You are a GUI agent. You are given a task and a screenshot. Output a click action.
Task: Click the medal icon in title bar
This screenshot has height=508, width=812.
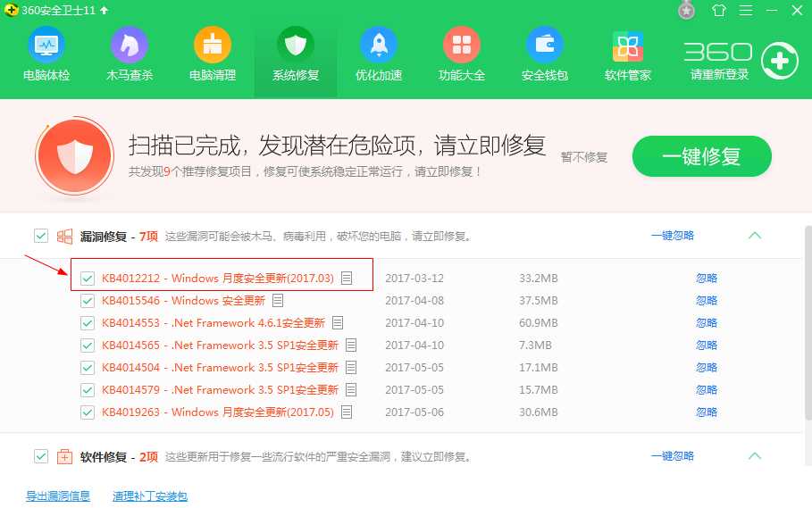click(687, 11)
